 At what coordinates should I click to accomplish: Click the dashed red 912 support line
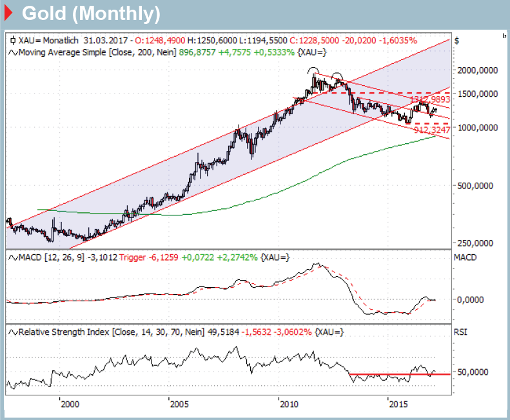tap(429, 124)
